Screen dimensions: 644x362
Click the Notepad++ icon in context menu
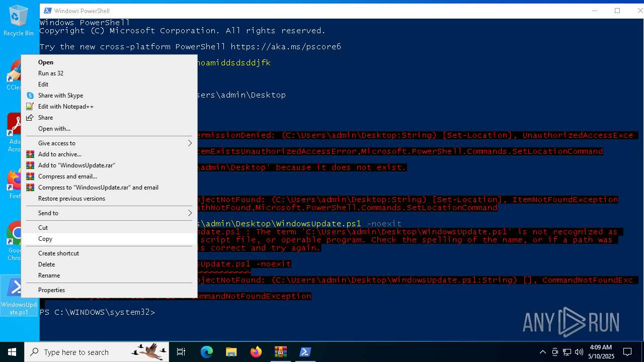[30, 107]
